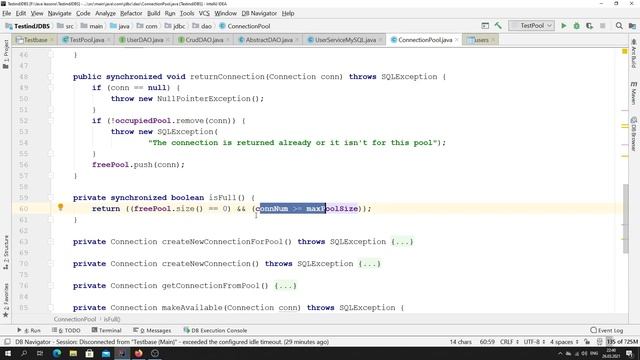This screenshot has width=640, height=360.
Task: Open the Run tool window
Action: [29, 330]
